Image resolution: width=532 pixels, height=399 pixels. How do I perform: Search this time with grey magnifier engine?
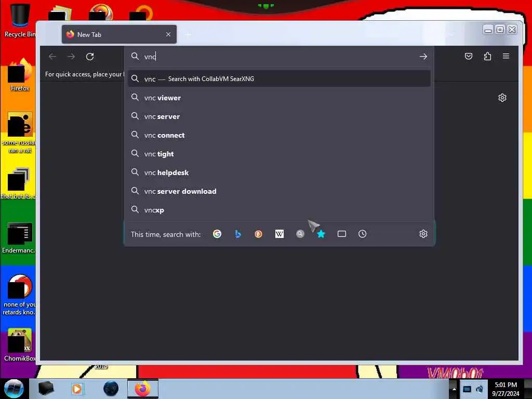click(300, 234)
